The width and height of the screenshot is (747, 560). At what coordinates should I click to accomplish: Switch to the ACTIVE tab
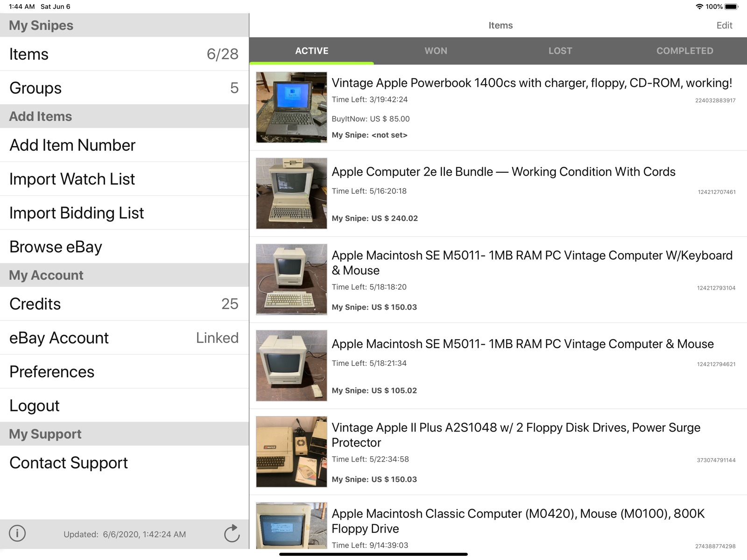coord(311,51)
